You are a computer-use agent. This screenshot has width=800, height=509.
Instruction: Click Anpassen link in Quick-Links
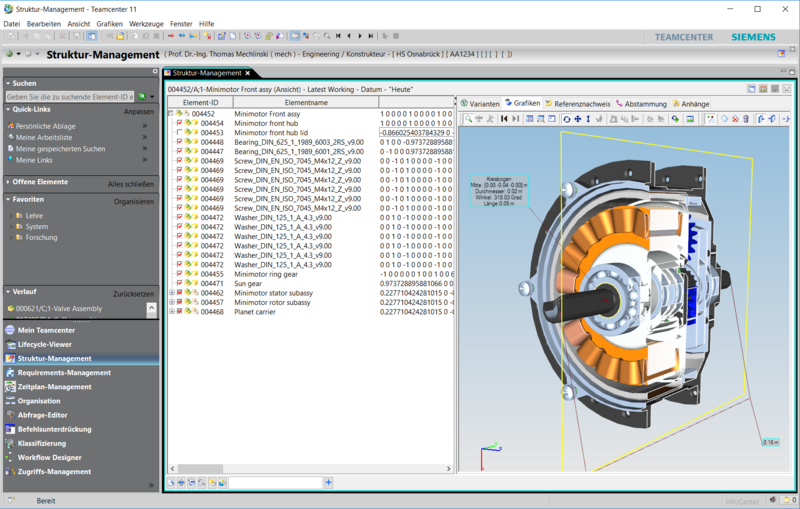[x=138, y=111]
